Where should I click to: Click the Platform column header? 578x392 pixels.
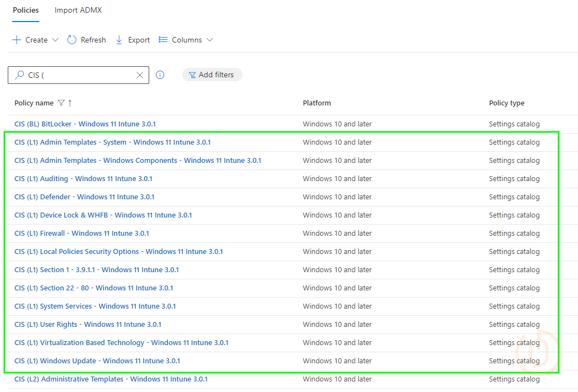pyautogui.click(x=317, y=103)
